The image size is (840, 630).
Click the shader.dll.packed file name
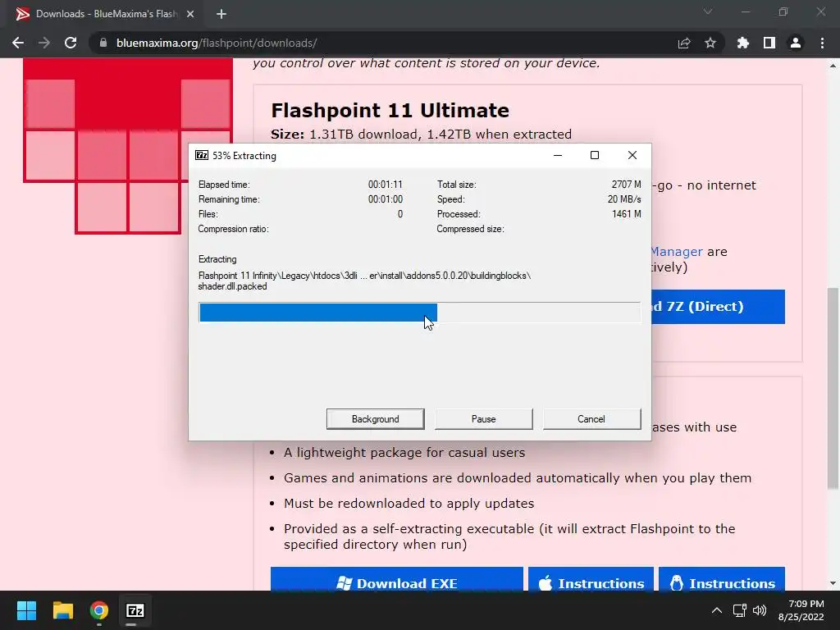[232, 286]
